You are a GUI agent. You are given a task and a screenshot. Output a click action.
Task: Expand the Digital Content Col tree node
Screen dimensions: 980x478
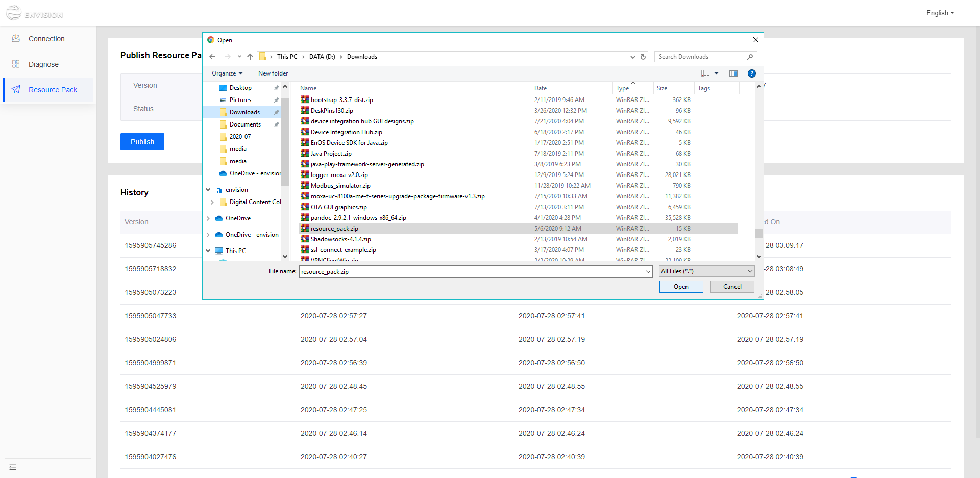[212, 202]
